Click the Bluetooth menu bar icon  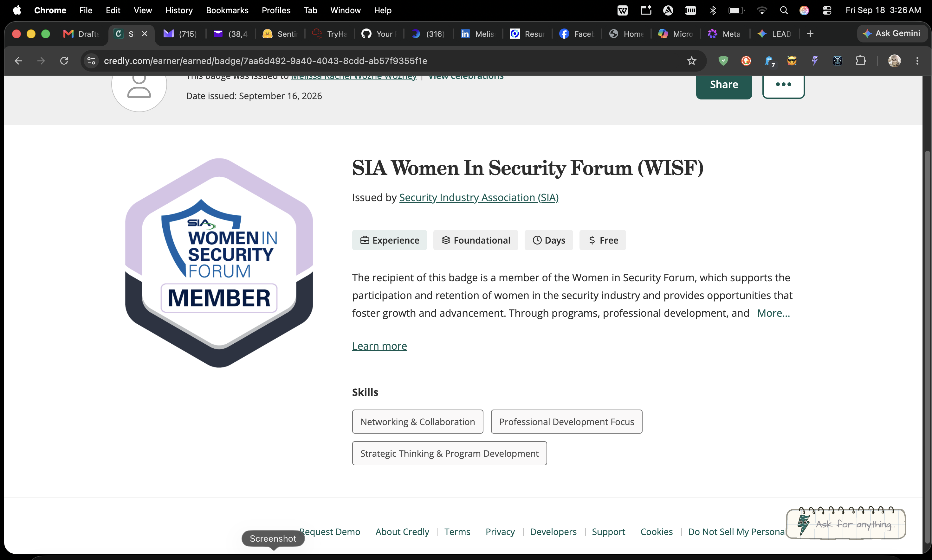pyautogui.click(x=713, y=10)
